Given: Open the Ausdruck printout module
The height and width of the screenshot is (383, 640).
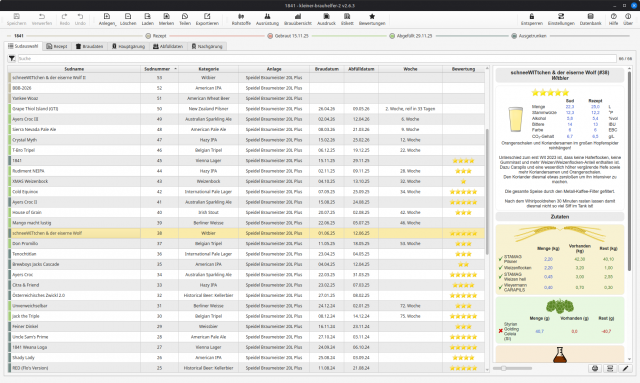Looking at the screenshot, I should 326,19.
